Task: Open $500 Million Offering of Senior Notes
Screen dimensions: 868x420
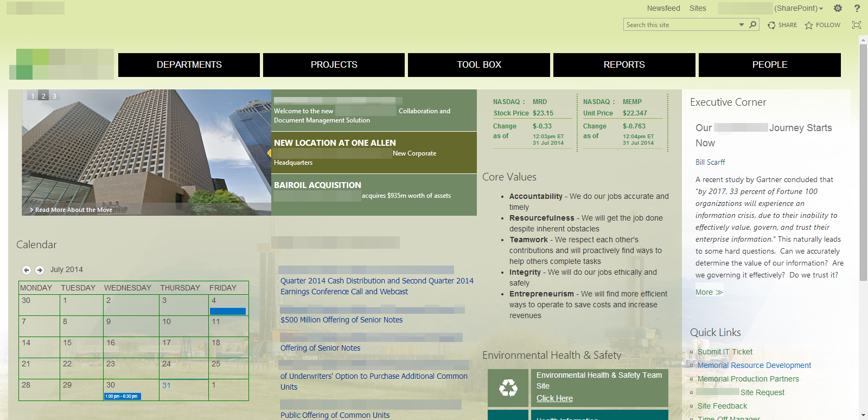Action: [341, 320]
